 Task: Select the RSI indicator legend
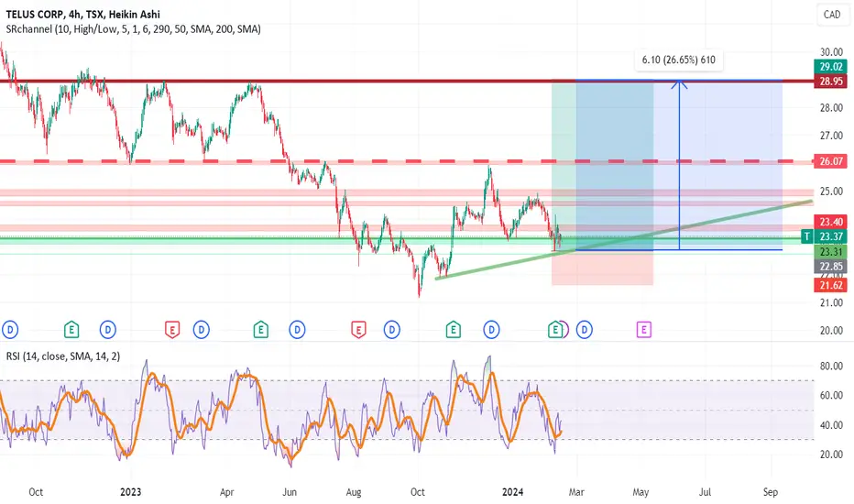63,356
